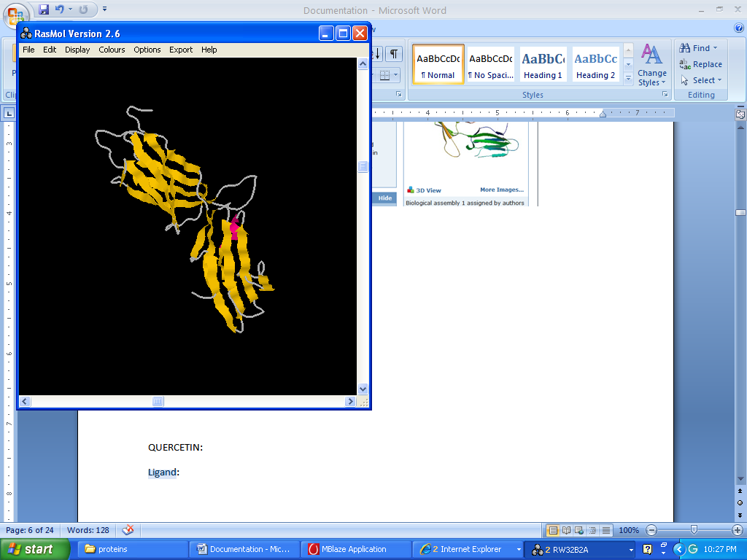This screenshot has width=747, height=560.
Task: Click the Windows start button
Action: tap(35, 549)
